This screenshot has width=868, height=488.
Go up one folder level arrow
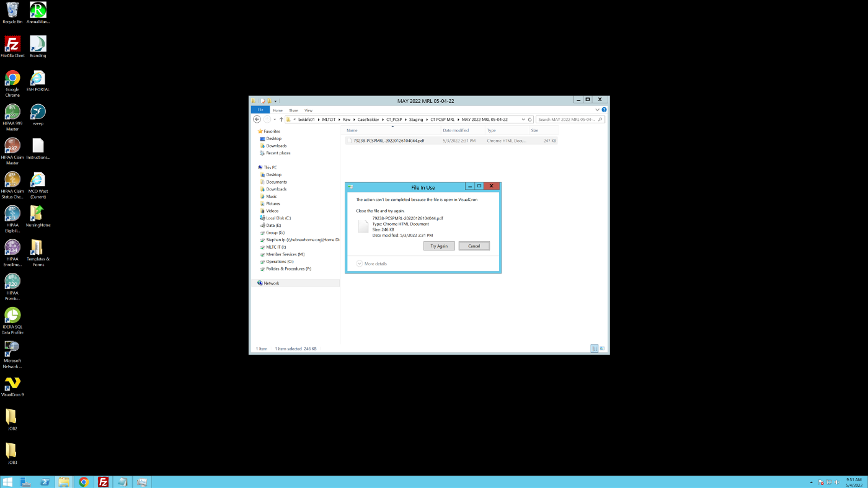tap(281, 120)
